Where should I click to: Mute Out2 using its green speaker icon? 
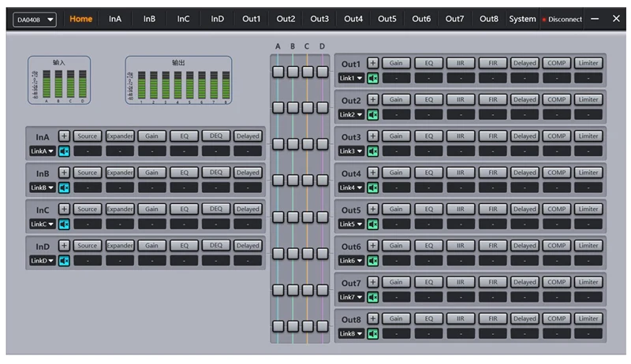pos(372,114)
